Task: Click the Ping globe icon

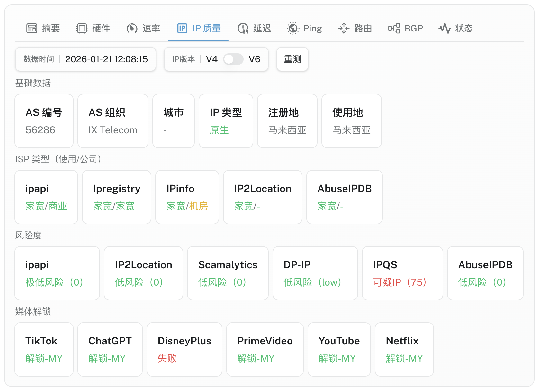Action: (x=293, y=28)
